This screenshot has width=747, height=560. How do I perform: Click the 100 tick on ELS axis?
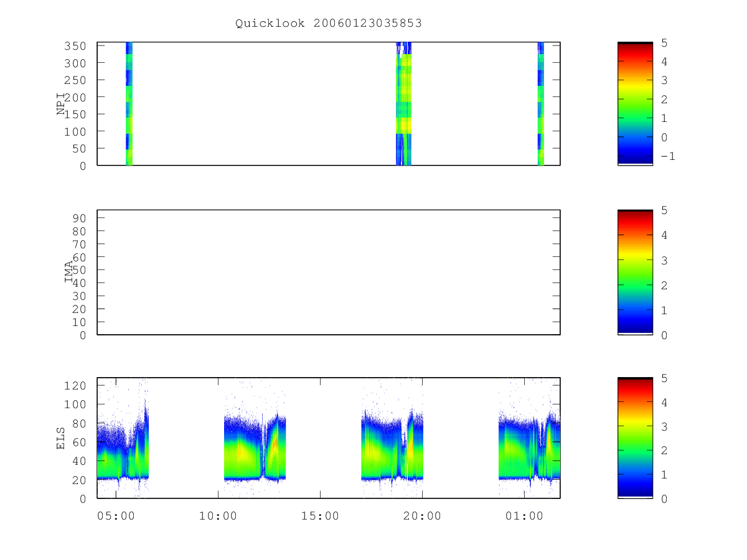pyautogui.click(x=76, y=404)
